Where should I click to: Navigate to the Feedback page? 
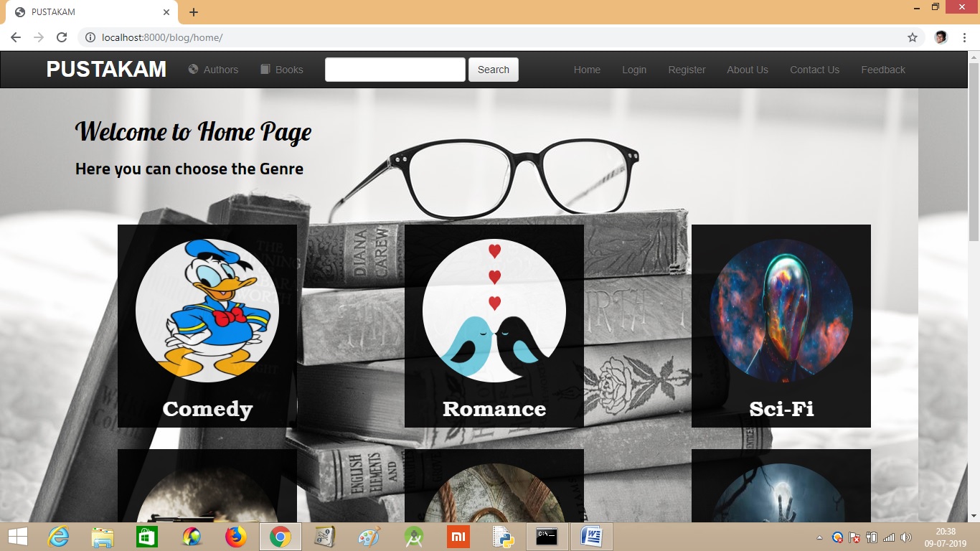(882, 70)
